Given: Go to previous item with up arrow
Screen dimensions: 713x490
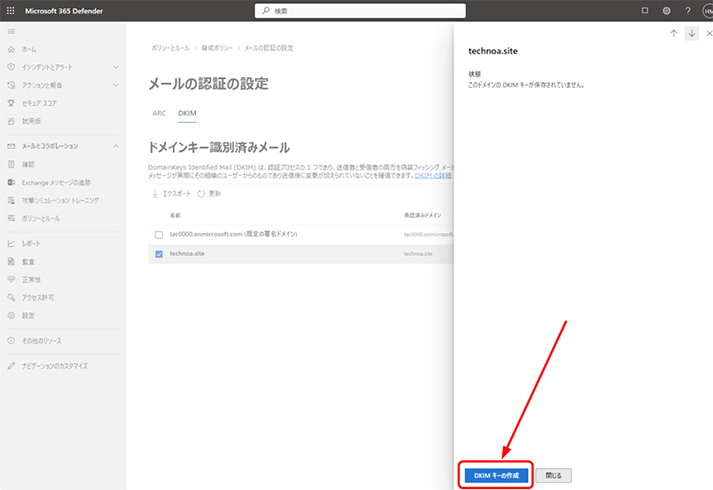Looking at the screenshot, I should (x=673, y=33).
